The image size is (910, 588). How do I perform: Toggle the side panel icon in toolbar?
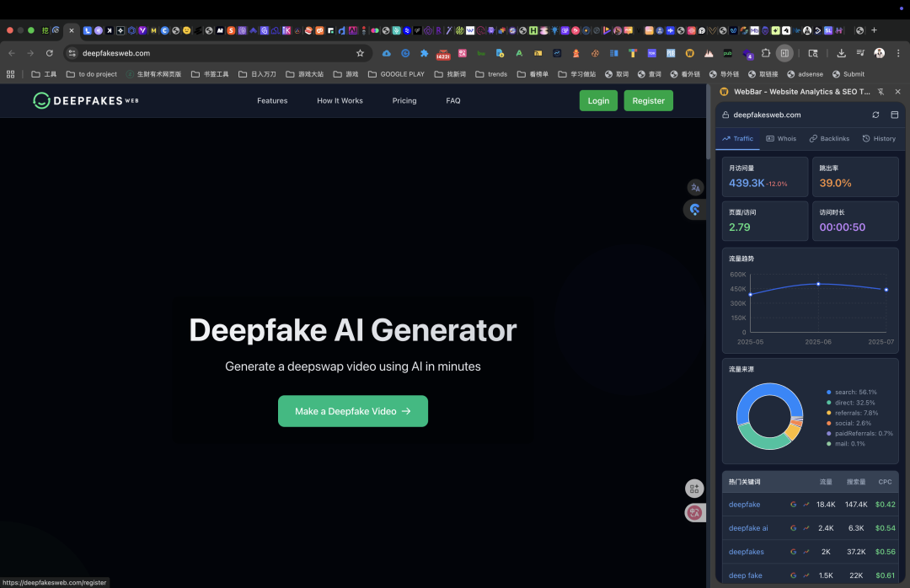[784, 53]
